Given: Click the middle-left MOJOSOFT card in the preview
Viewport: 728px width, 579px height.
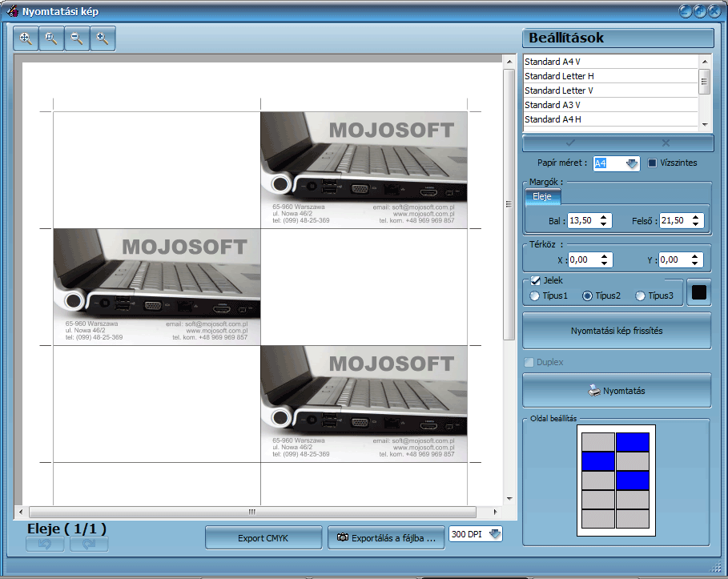Looking at the screenshot, I should click(x=157, y=287).
